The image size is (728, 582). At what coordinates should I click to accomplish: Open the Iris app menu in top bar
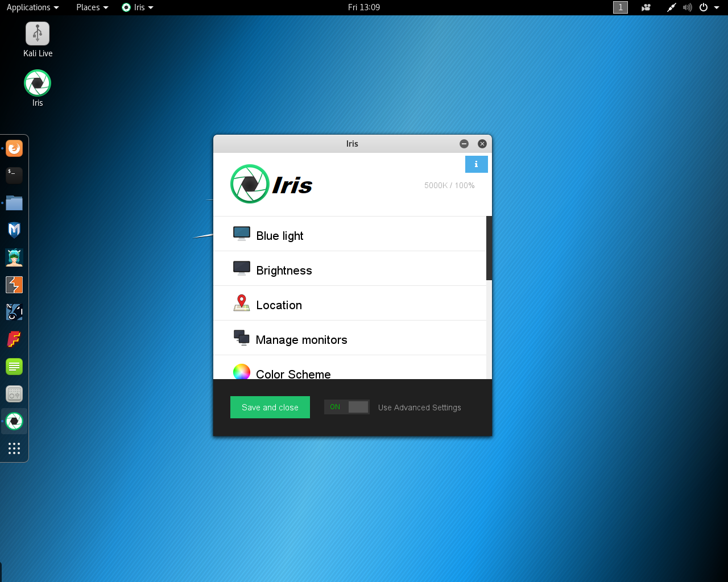coord(138,7)
